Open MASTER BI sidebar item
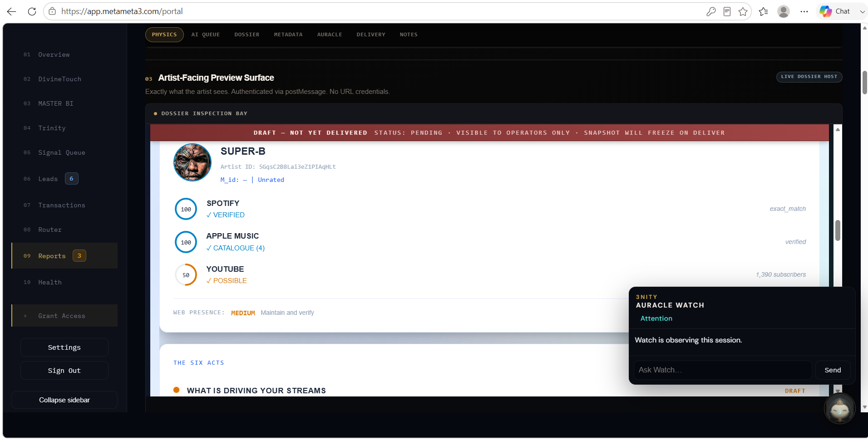Screen dimensions: 868x440 [64, 103]
